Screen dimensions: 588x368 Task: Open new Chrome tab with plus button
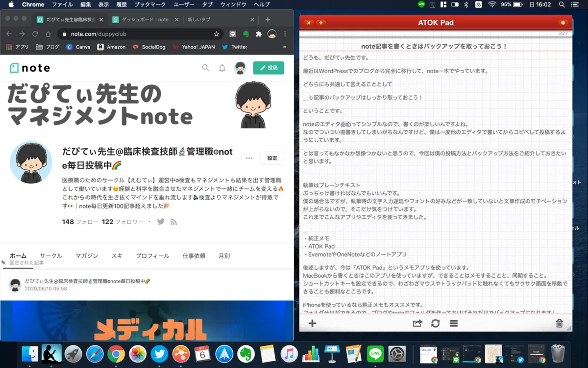click(268, 20)
